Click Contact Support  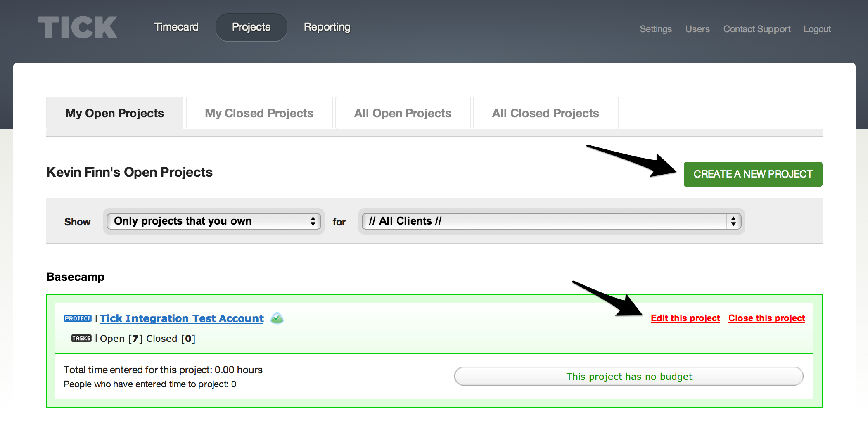coord(757,28)
